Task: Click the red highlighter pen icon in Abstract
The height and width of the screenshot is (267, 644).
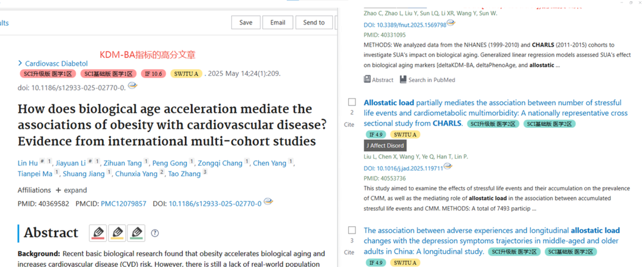Action: tap(98, 233)
